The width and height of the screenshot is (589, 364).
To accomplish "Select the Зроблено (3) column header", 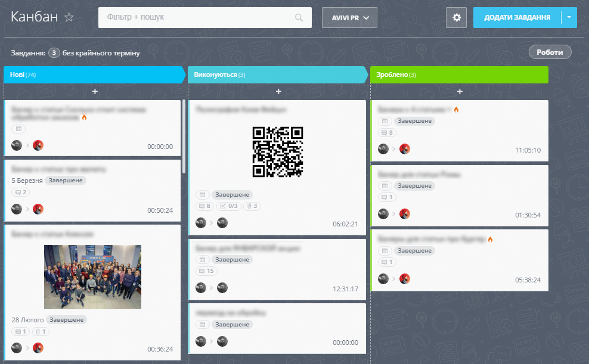I will 459,74.
